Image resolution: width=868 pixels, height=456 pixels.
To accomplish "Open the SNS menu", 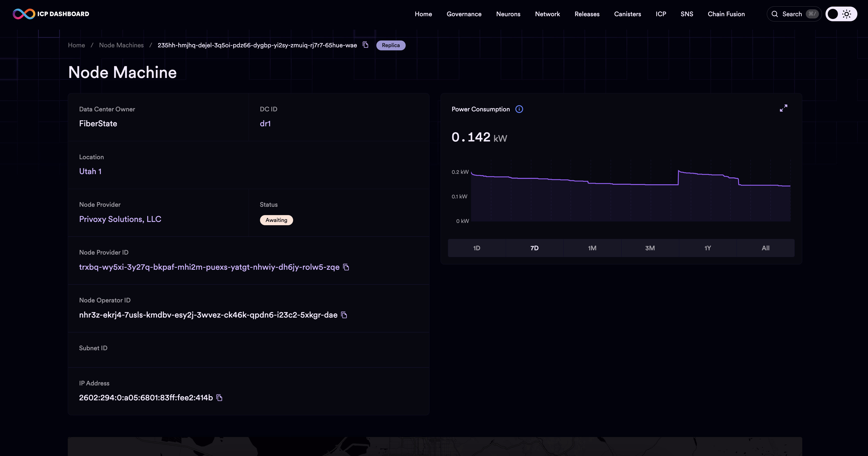I will tap(687, 14).
